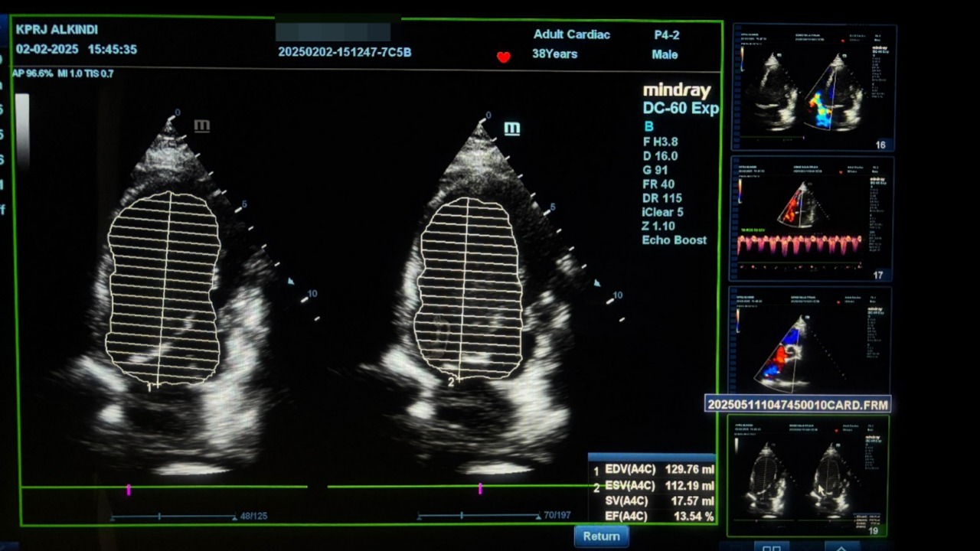Click the right focus triangle on depth scale
This screenshot has height=551, width=980.
click(597, 282)
